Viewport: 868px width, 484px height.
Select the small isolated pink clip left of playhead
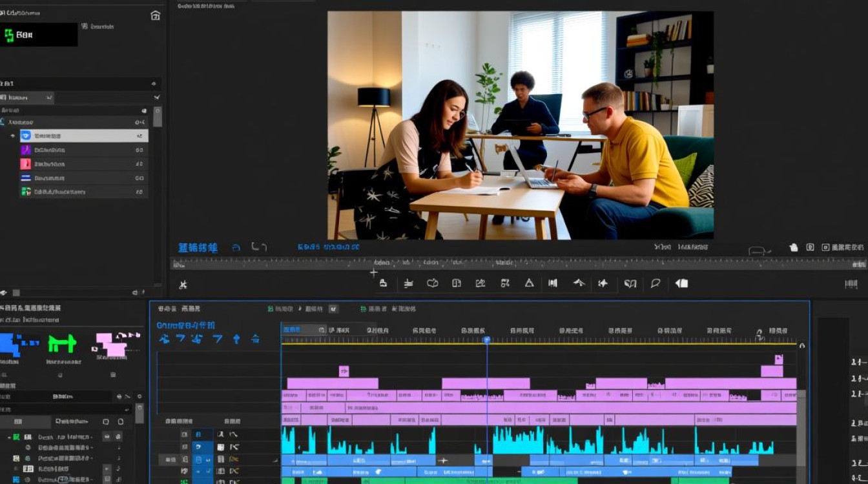[x=344, y=371]
